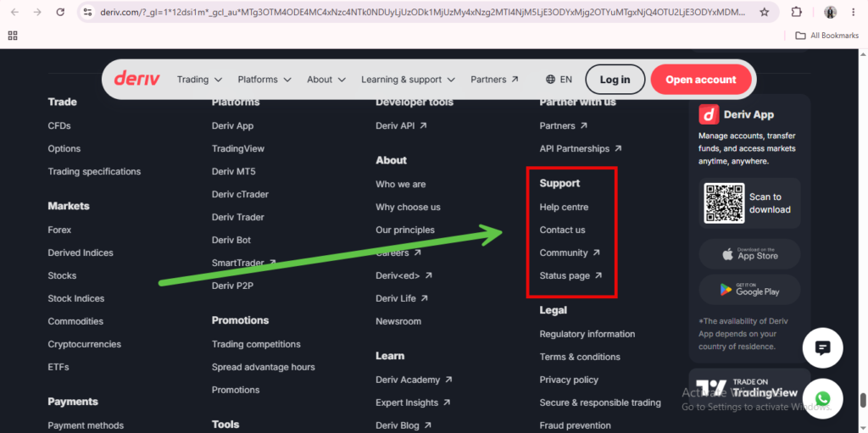
Task: Expand the About dropdown in navbar
Action: (326, 79)
